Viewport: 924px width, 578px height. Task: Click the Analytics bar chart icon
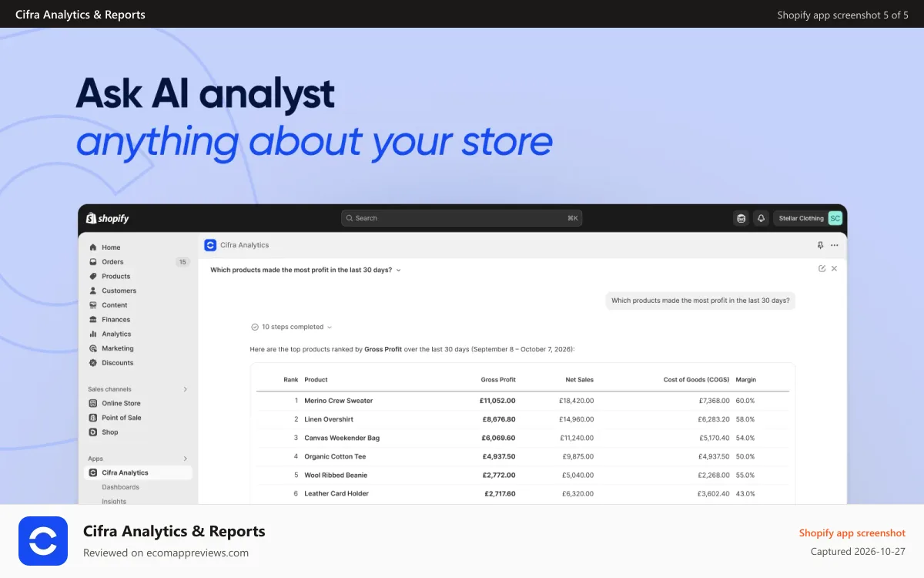tap(93, 334)
